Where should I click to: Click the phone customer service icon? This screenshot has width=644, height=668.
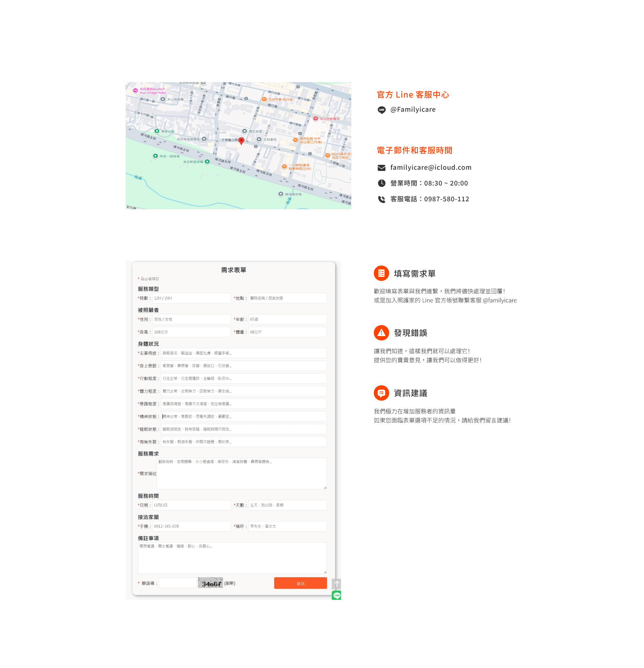coord(382,199)
